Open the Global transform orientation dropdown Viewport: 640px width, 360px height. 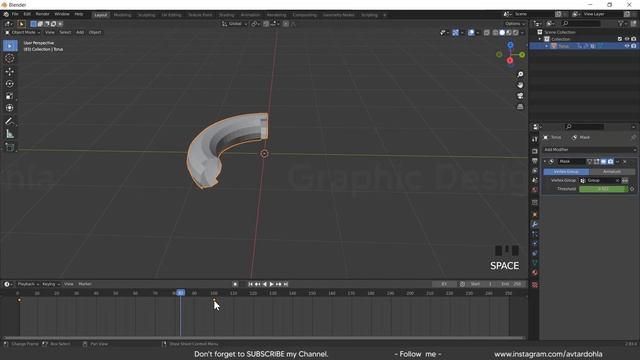[x=235, y=24]
